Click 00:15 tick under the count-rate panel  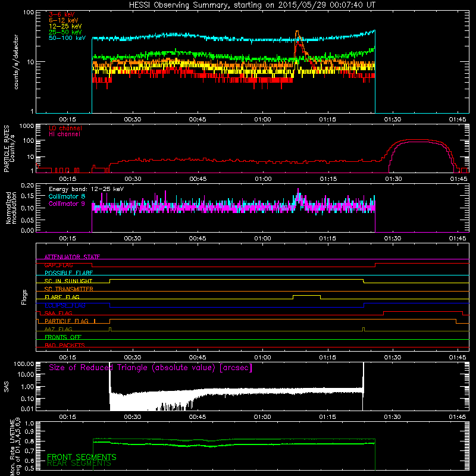(67, 120)
